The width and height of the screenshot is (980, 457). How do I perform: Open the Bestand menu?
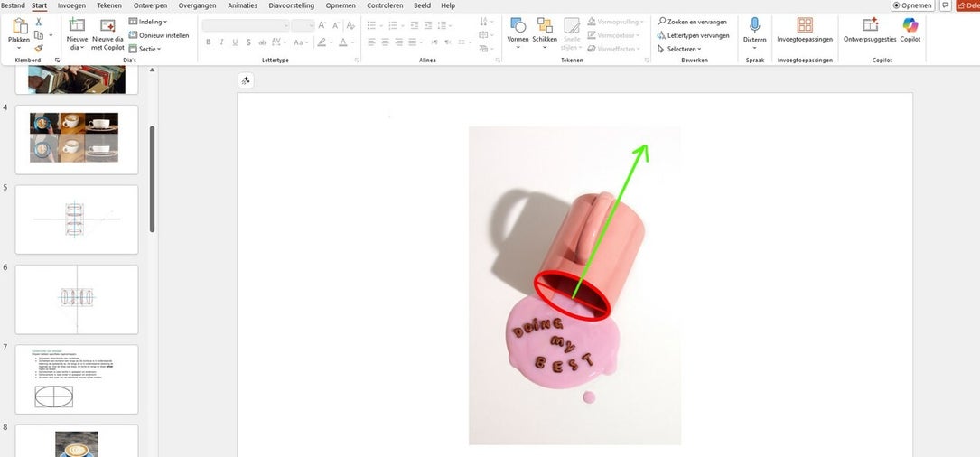point(14,5)
